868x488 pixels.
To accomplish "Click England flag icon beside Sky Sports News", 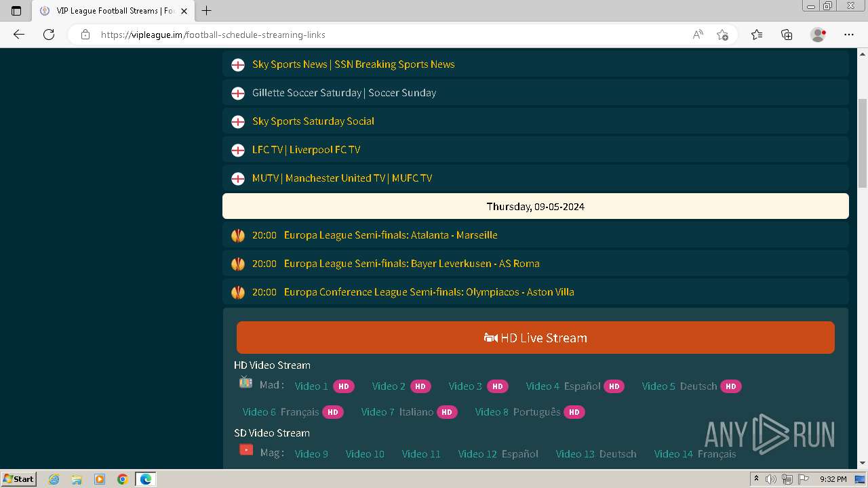I will pyautogui.click(x=238, y=64).
